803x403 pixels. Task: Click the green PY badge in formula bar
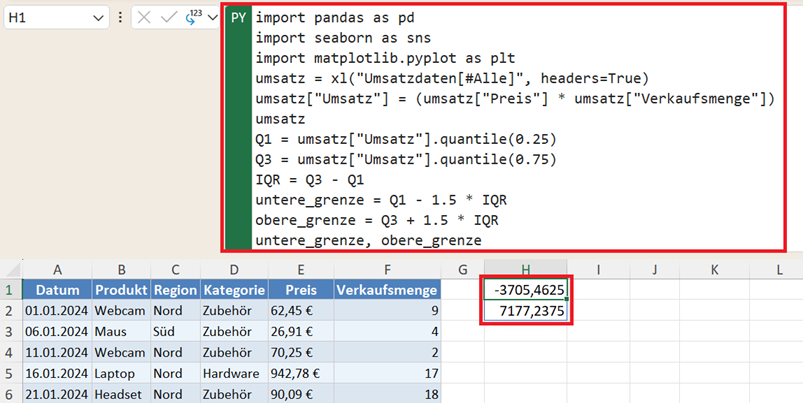(239, 18)
